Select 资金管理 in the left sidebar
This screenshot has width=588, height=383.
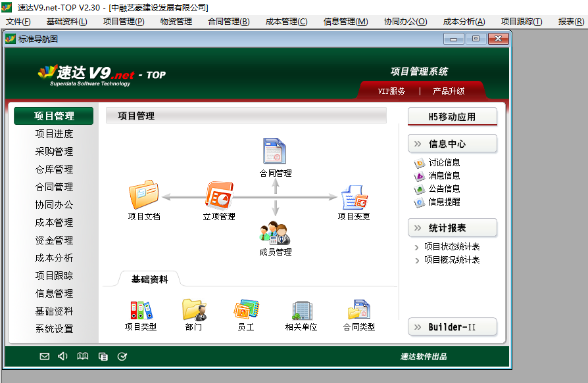coord(54,240)
